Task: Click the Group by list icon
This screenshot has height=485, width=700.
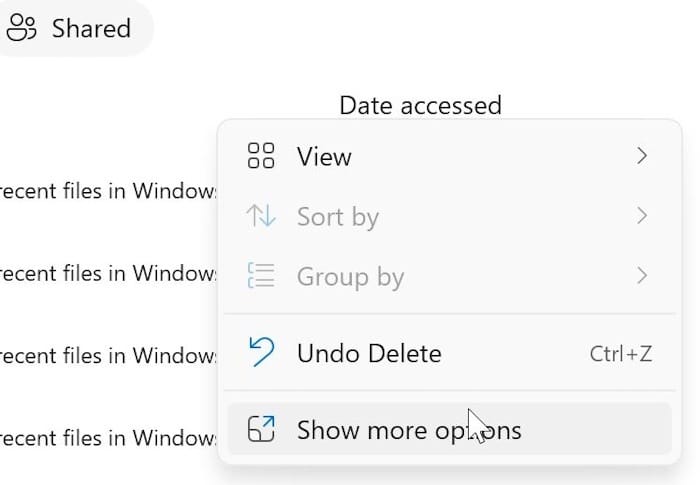Action: (261, 276)
